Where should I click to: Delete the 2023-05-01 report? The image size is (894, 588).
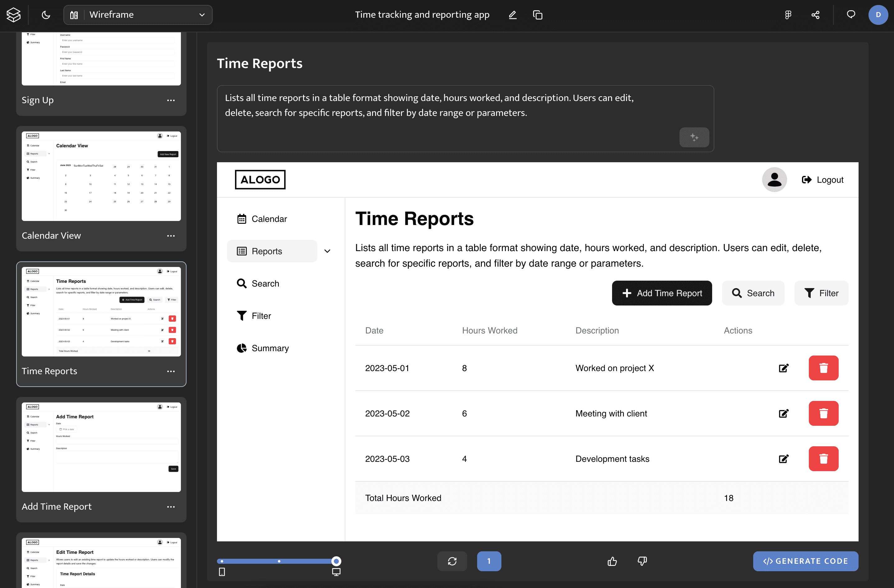tap(823, 368)
